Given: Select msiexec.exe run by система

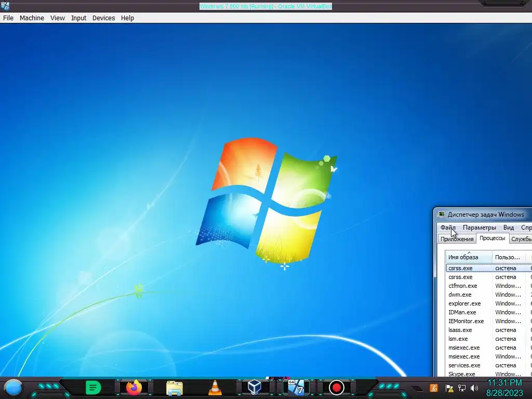Looking at the screenshot, I should 489,348.
